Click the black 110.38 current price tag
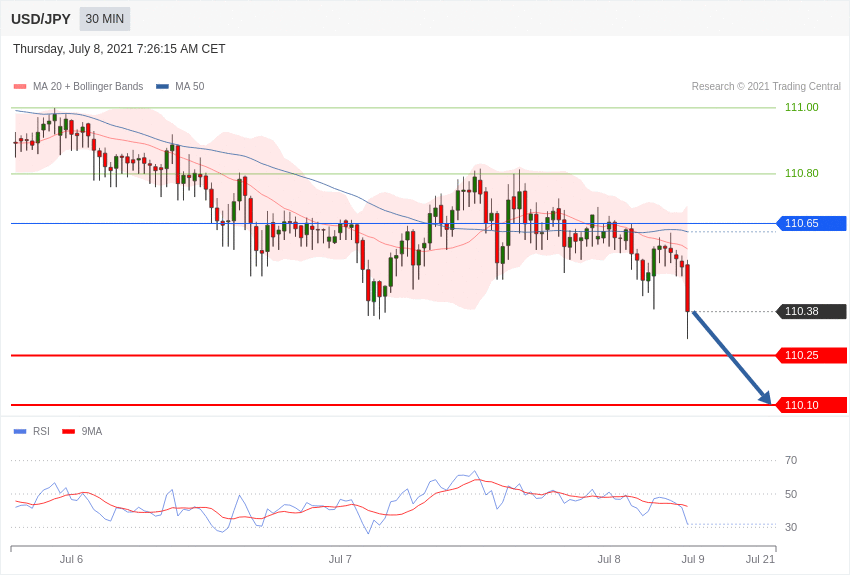The width and height of the screenshot is (850, 576). (812, 312)
